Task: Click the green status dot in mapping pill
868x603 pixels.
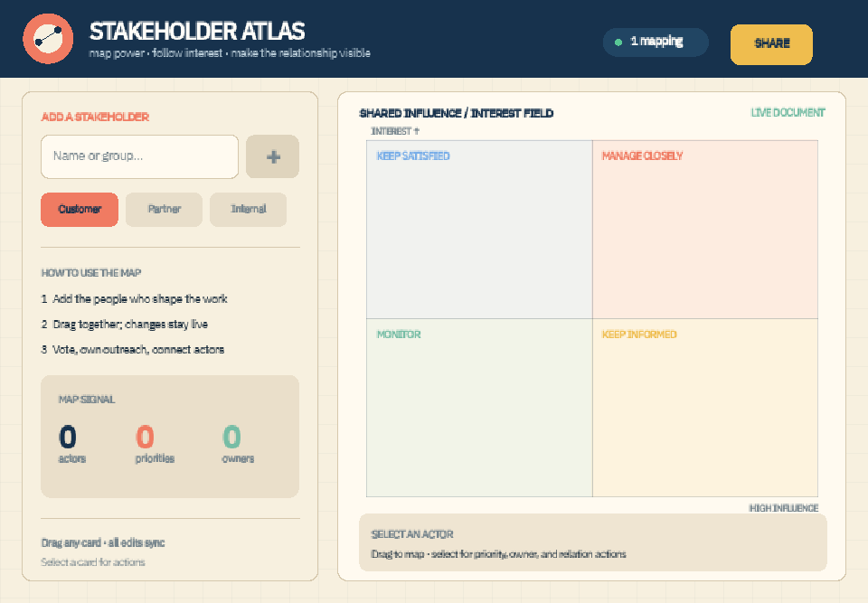Action: tap(618, 42)
